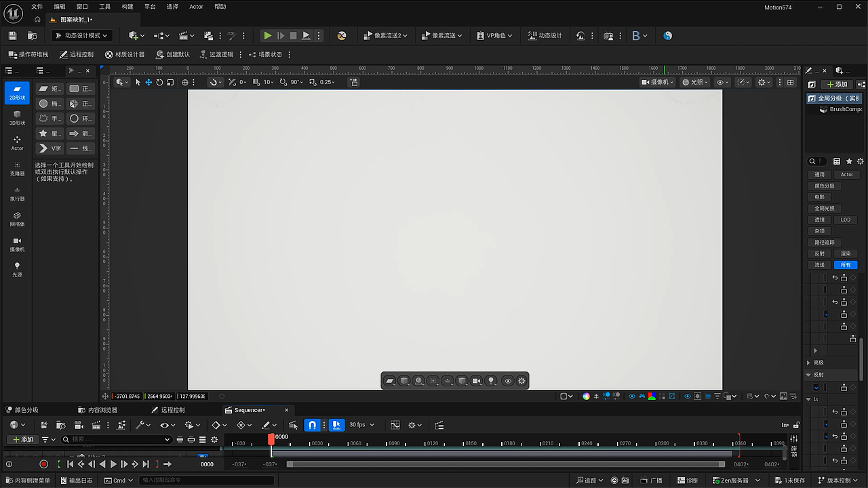Image resolution: width=868 pixels, height=488 pixels.
Task: Toggle the 渲染 filter in details panel
Action: [846, 253]
